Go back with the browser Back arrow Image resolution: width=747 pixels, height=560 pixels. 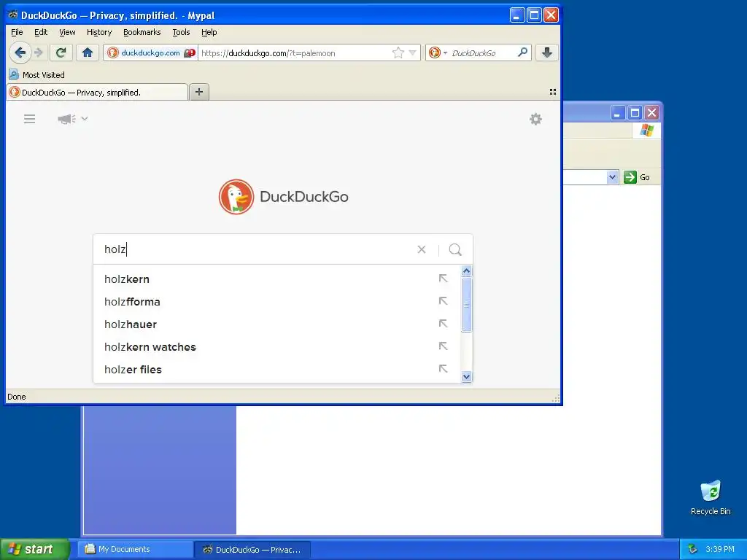20,52
